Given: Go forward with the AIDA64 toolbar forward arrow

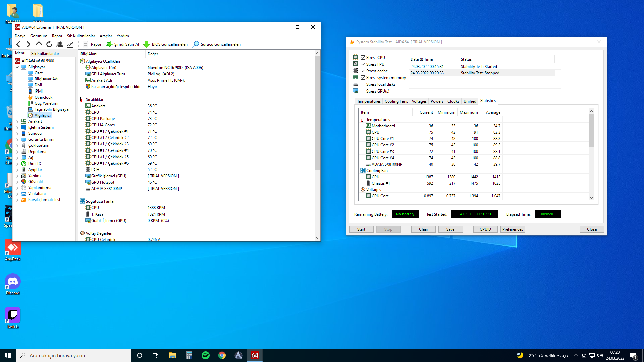Looking at the screenshot, I should coord(29,44).
